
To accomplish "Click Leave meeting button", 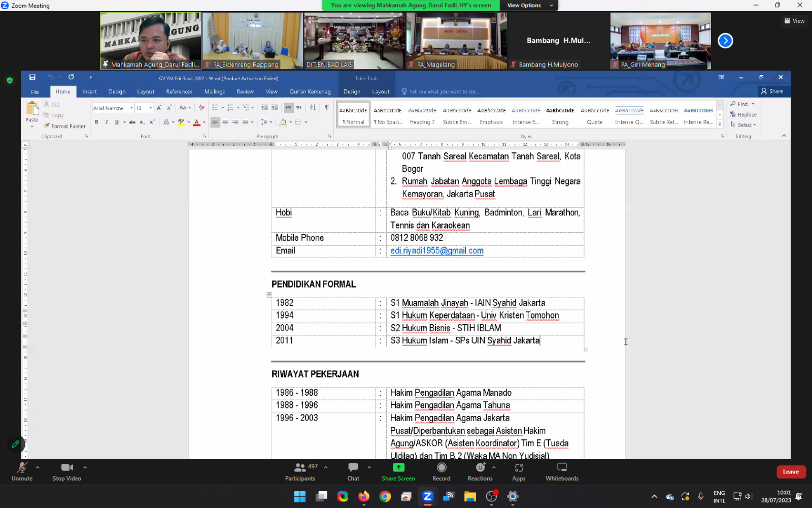I will coord(791,472).
